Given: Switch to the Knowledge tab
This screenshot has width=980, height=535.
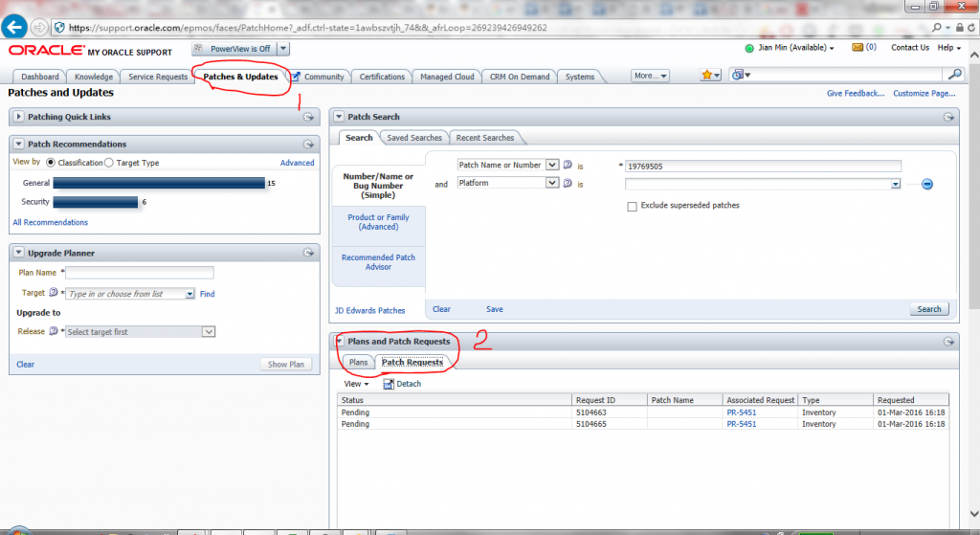Looking at the screenshot, I should coord(94,77).
